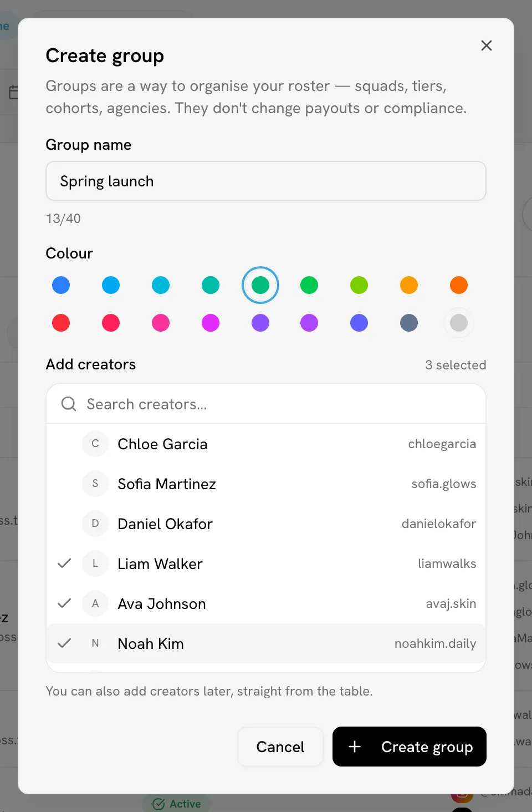This screenshot has height=812, width=532.
Task: Select the sky blue colour swatch
Action: pyautogui.click(x=111, y=285)
